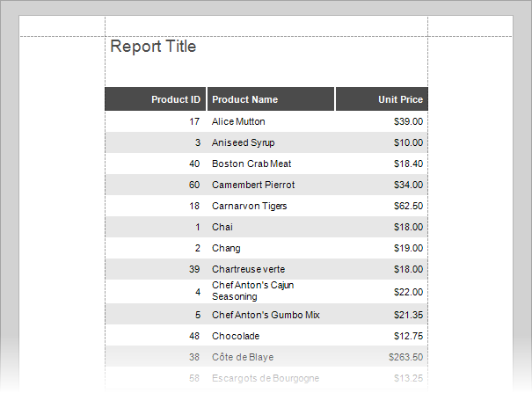The image size is (532, 393).
Task: Select the Unit Price column header
Action: (382, 99)
